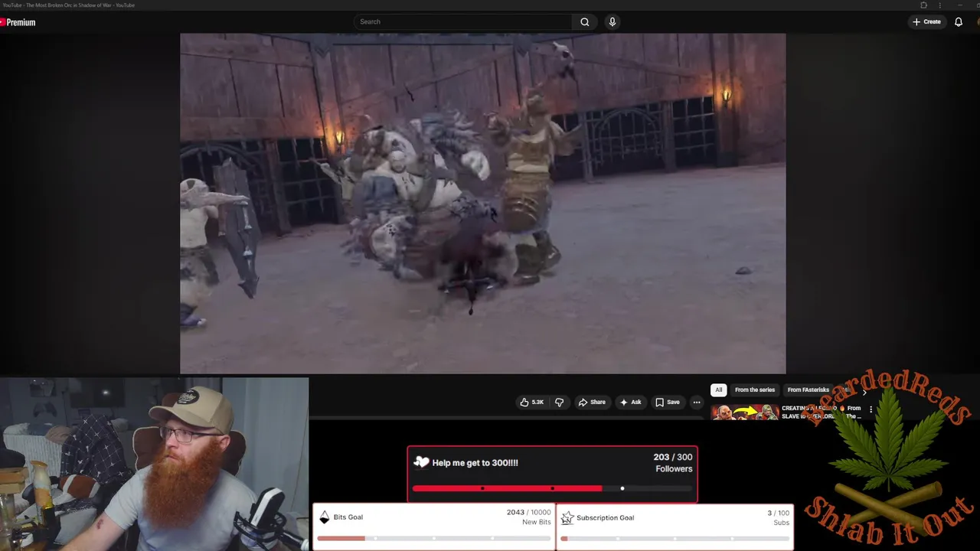Select the All filter chip

point(718,390)
